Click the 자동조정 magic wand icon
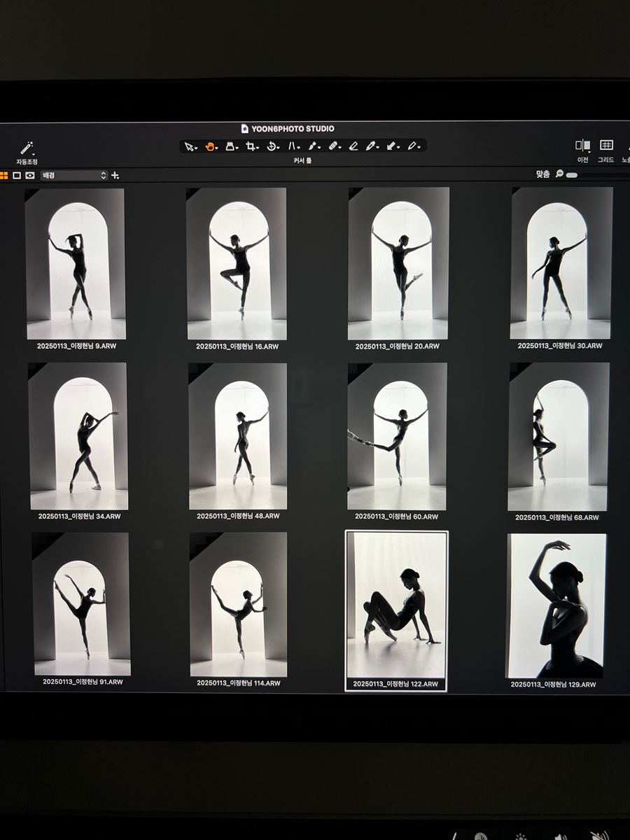630x840 pixels. [27, 148]
